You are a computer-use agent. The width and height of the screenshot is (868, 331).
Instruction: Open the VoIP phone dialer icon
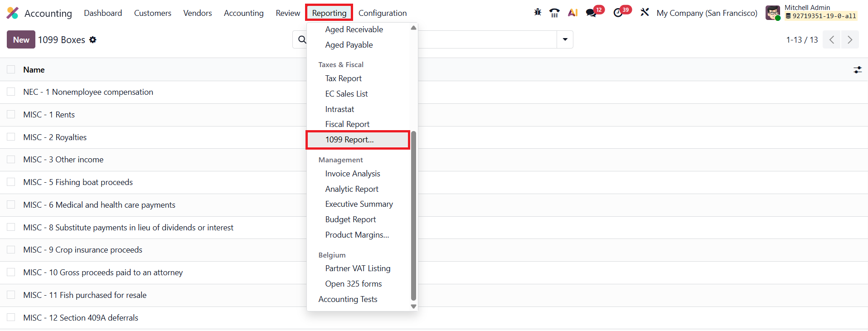[x=554, y=13]
